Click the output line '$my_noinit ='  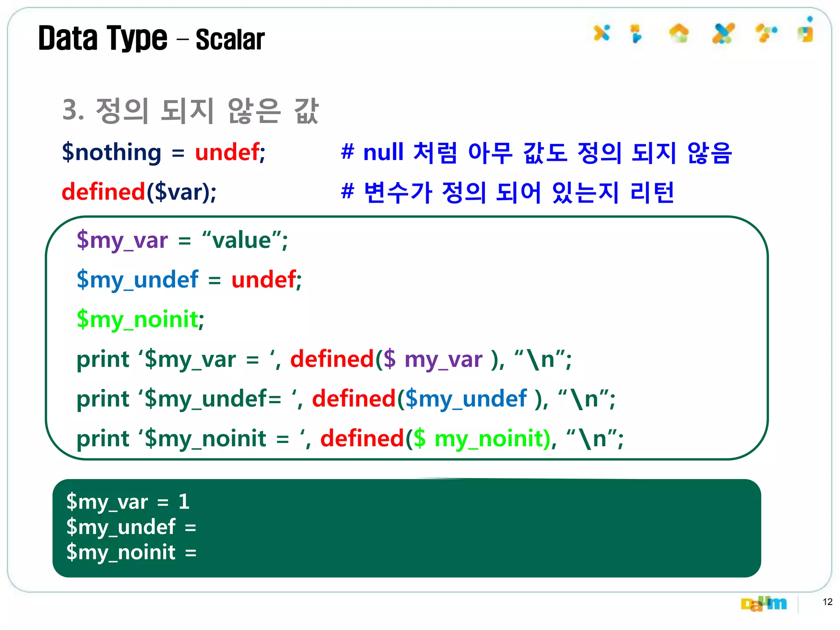(131, 552)
